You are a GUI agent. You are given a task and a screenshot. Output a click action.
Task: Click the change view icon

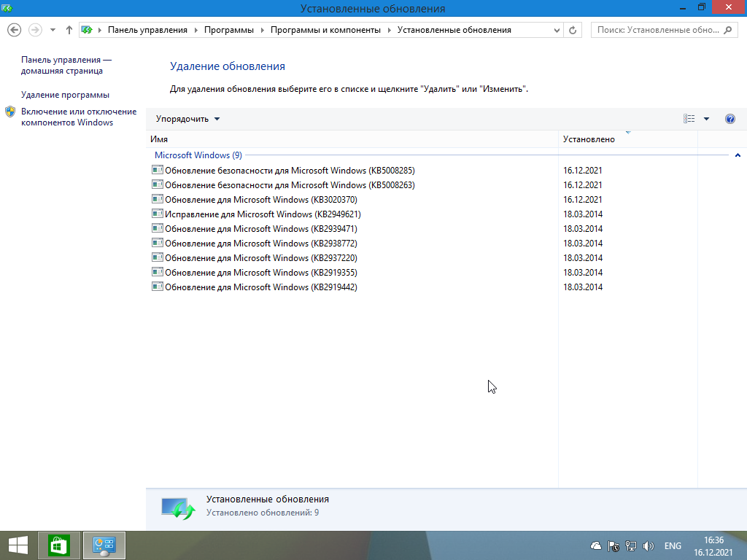(x=689, y=119)
